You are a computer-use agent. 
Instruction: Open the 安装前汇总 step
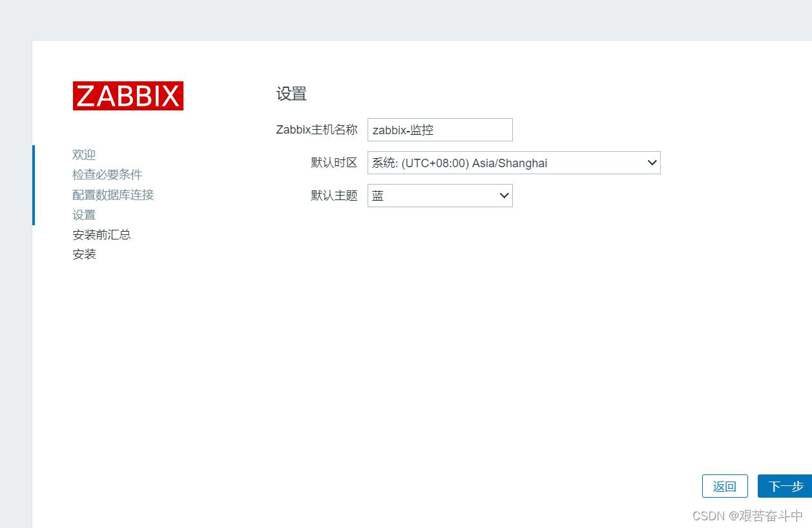[x=101, y=234]
